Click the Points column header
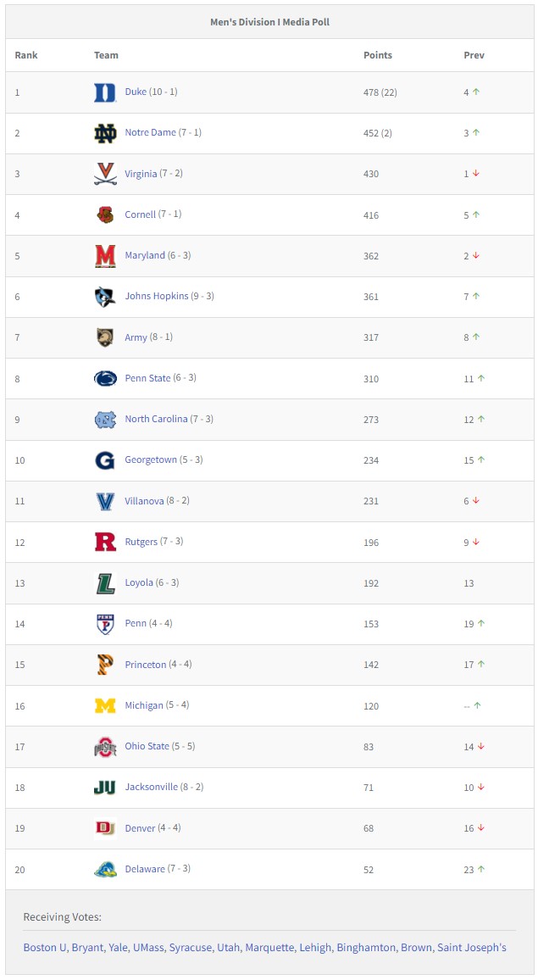 tap(378, 55)
